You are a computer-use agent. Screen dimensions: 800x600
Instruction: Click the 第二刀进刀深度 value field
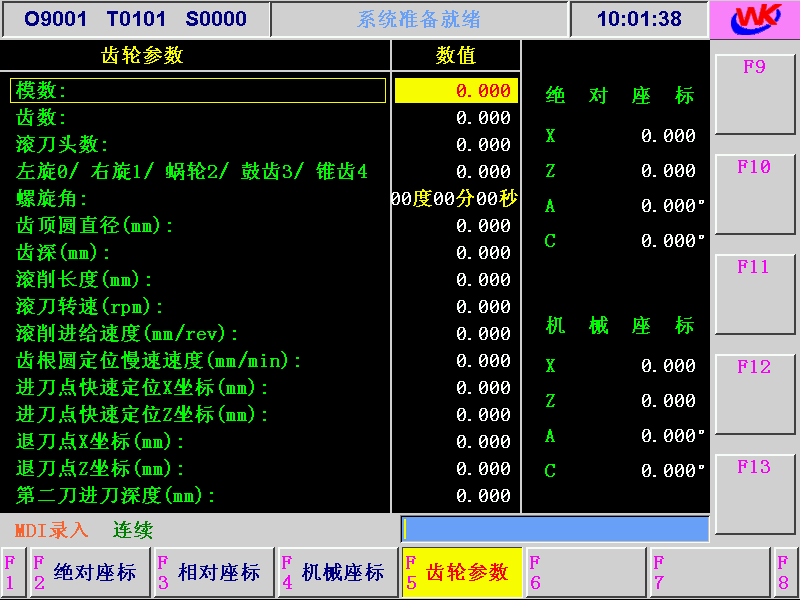click(x=456, y=496)
